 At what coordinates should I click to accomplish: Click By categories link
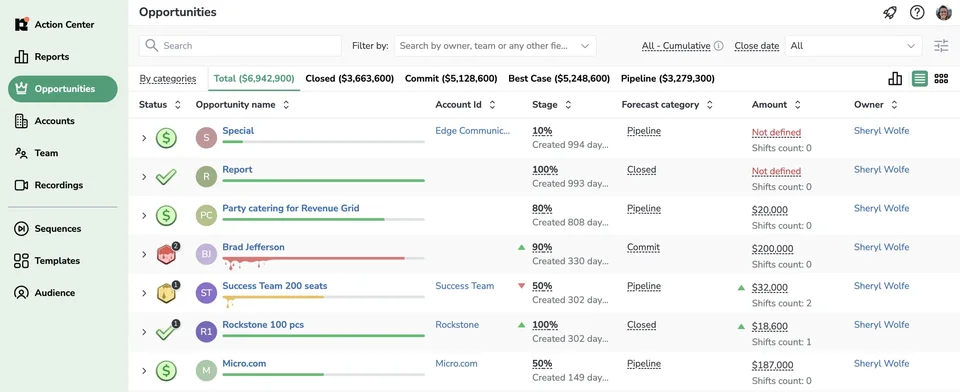point(168,78)
